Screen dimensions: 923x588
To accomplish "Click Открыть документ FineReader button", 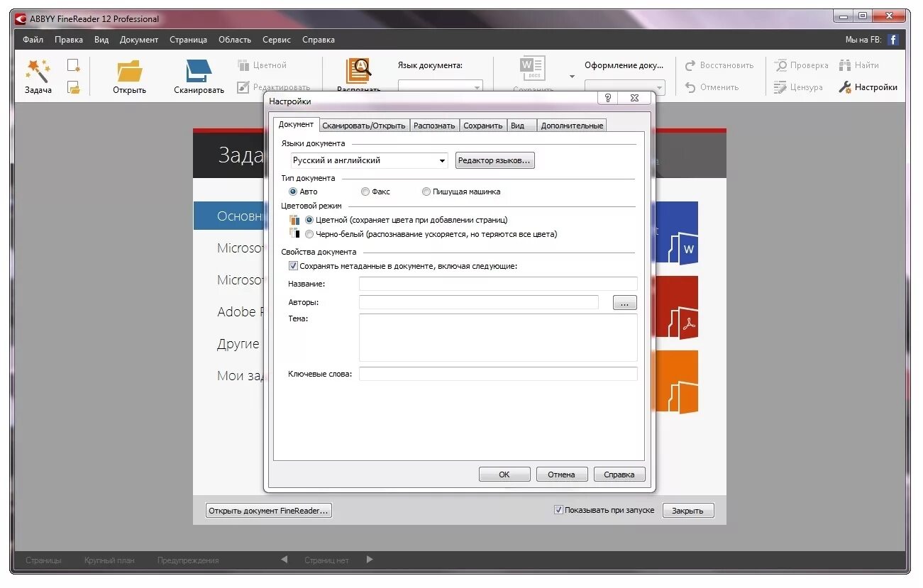I will tap(269, 511).
